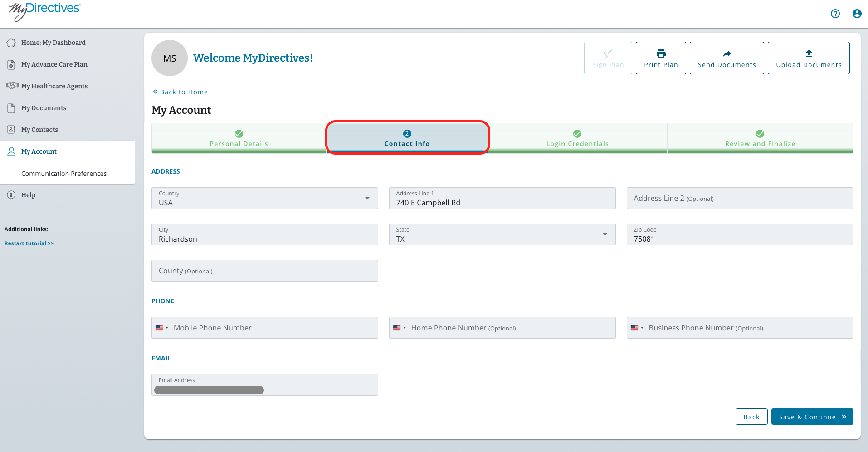Open the State dropdown showing TX

[x=502, y=234]
